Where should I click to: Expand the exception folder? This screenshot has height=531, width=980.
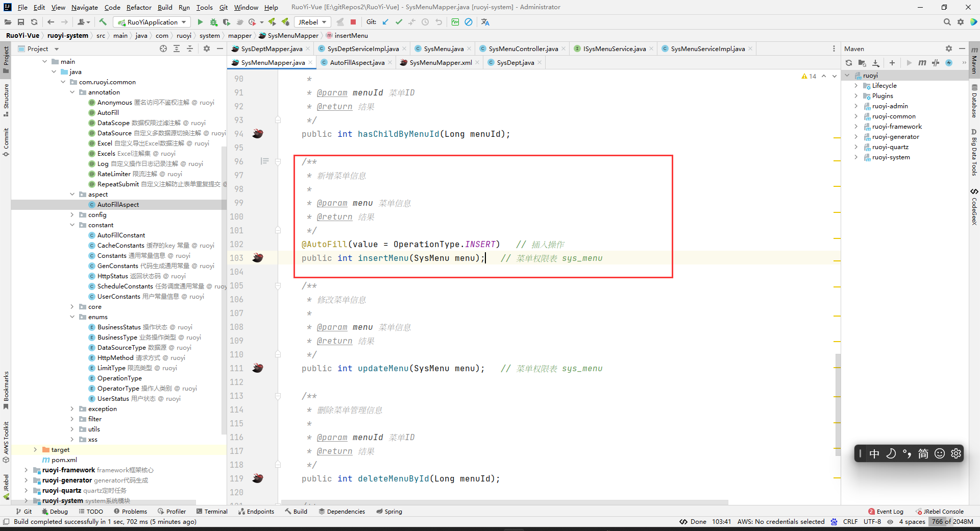[72, 409]
